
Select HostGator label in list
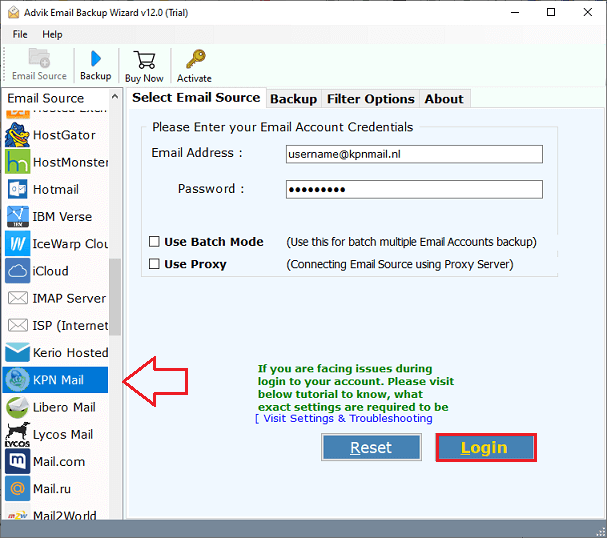[x=64, y=135]
